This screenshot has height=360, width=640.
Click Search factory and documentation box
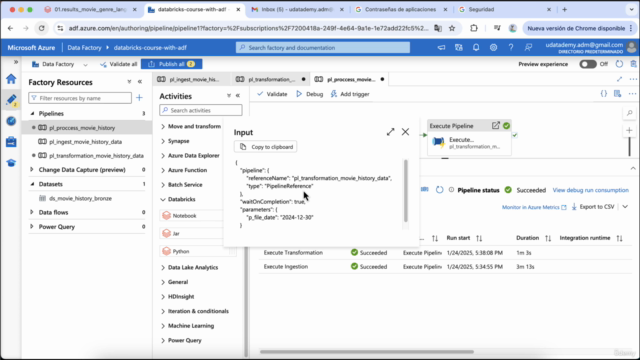323,47
